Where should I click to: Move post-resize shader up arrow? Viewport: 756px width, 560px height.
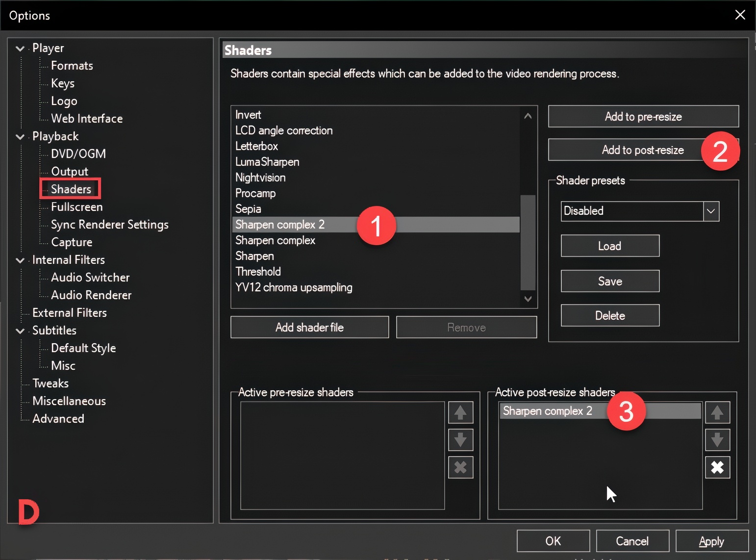717,412
